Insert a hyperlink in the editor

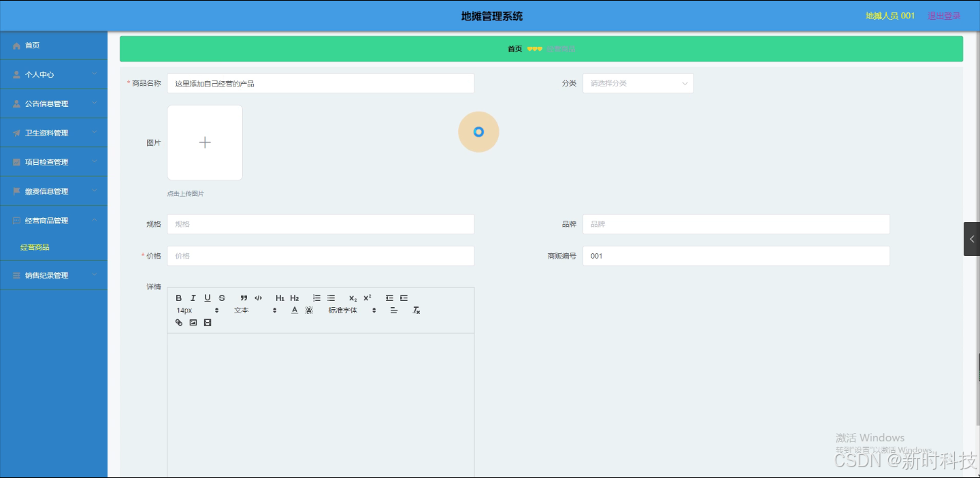click(179, 323)
